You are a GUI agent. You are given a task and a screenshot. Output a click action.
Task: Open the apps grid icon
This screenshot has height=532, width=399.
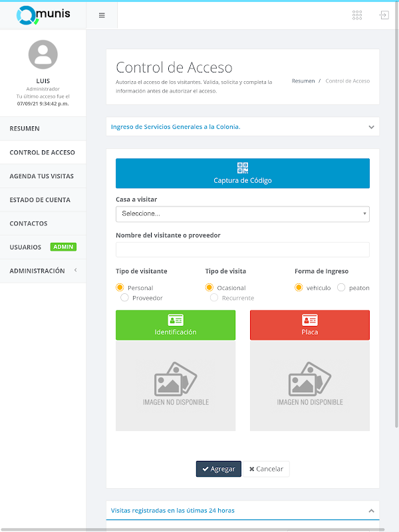(x=357, y=15)
